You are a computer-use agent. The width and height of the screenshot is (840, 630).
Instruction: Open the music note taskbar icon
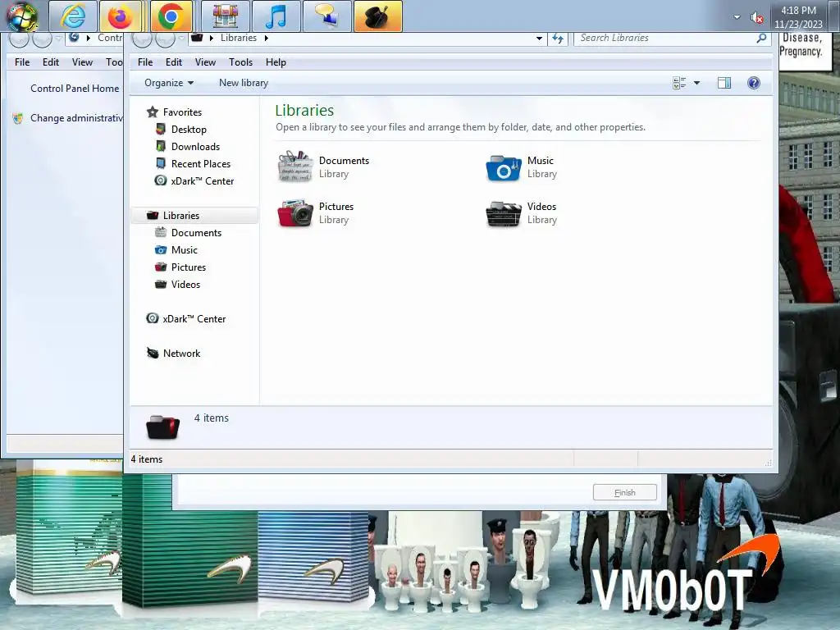coord(276,16)
